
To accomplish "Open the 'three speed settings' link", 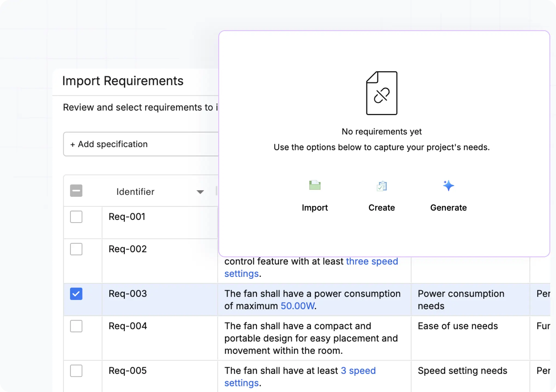I will [x=311, y=267].
